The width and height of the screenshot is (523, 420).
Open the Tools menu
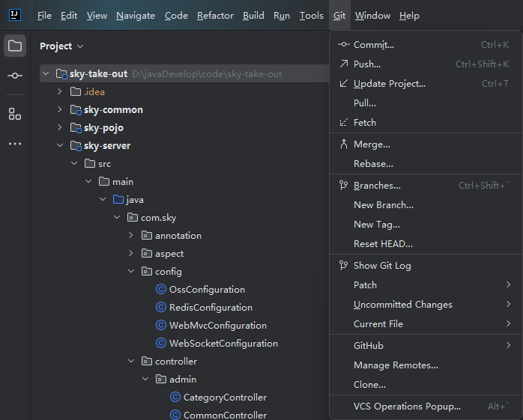coord(311,16)
